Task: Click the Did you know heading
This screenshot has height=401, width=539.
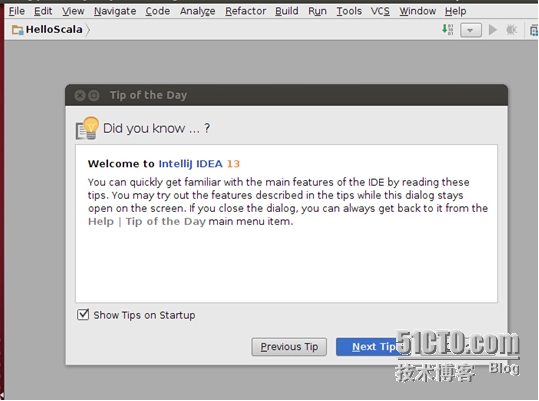Action: [156, 128]
